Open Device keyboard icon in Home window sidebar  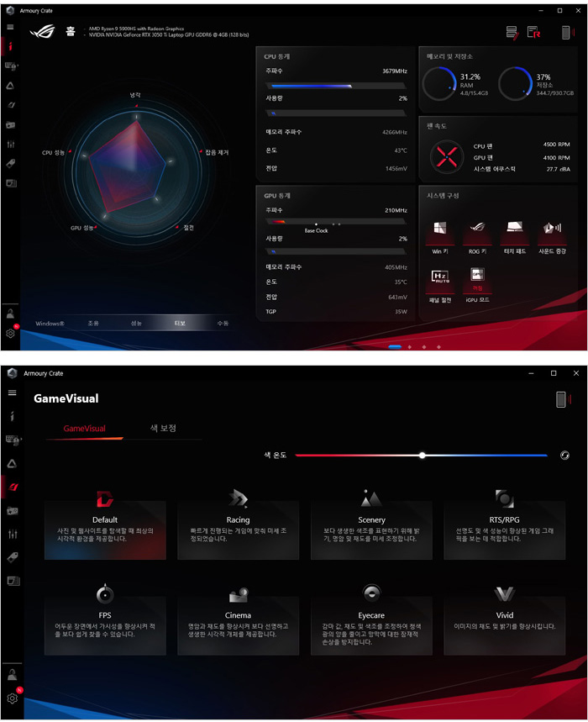pyautogui.click(x=11, y=66)
